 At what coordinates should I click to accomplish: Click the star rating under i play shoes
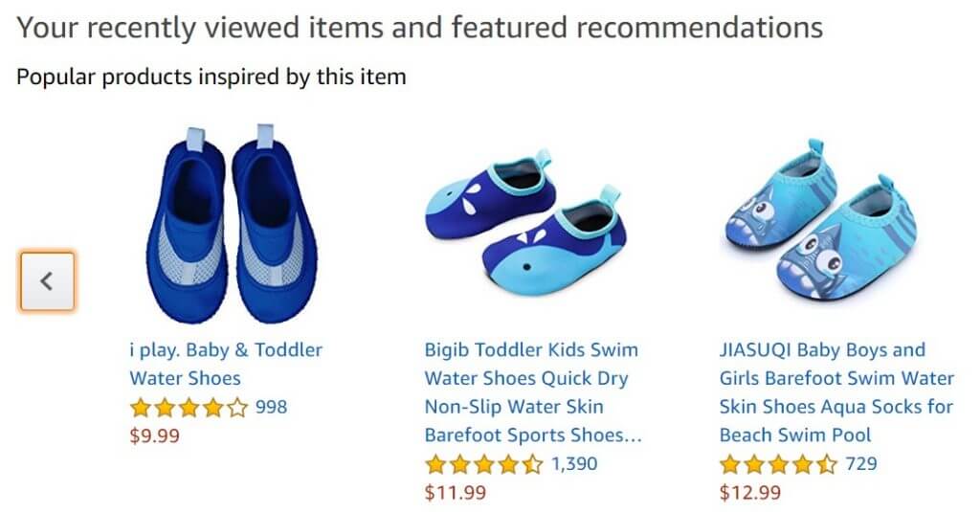pyautogui.click(x=189, y=408)
